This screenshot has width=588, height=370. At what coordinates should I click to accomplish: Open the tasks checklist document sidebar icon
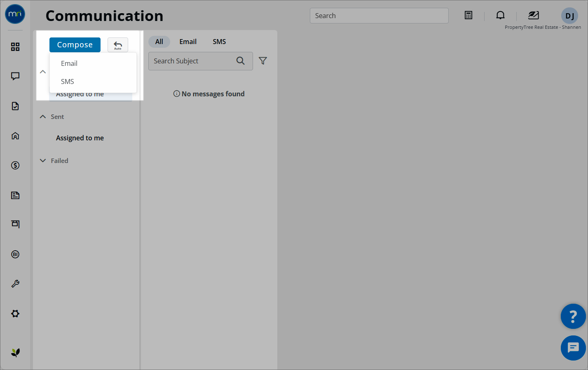pos(15,106)
